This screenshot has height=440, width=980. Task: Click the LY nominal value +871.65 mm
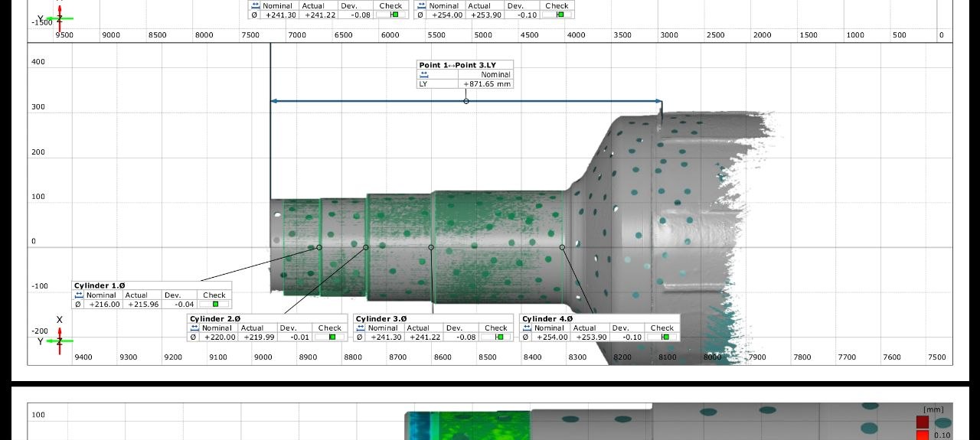coord(487,83)
